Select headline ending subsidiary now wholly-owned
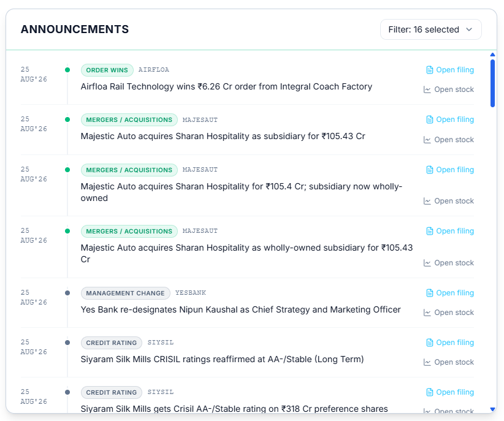The width and height of the screenshot is (504, 421). 242,192
